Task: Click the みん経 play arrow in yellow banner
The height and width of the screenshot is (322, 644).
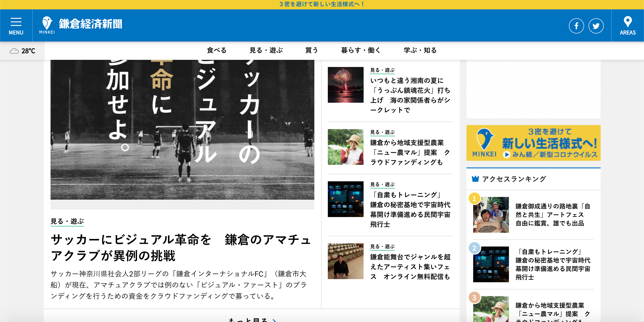Action: [506, 155]
